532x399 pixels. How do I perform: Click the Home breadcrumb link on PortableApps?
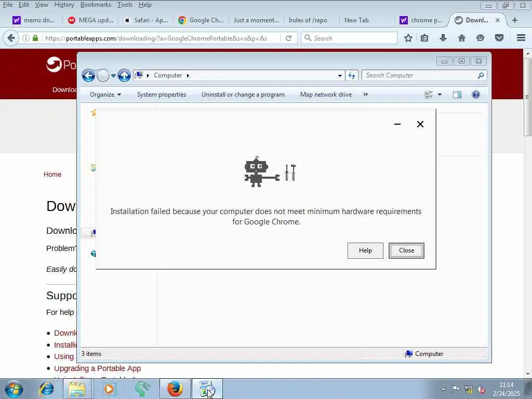[52, 175]
